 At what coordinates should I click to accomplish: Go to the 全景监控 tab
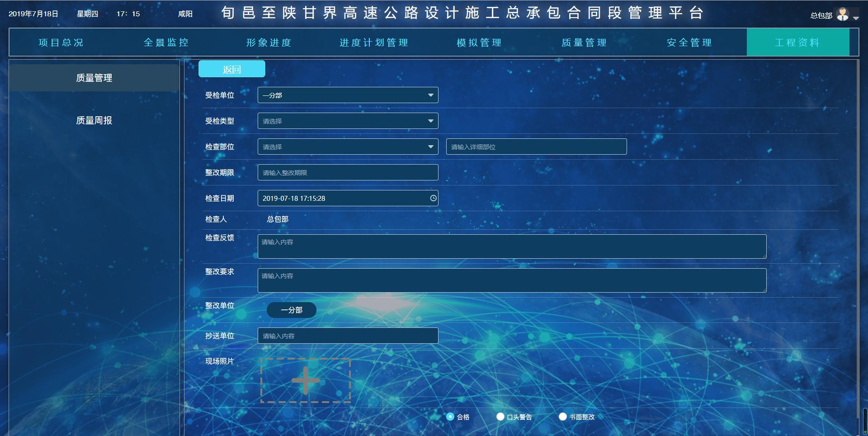point(166,43)
